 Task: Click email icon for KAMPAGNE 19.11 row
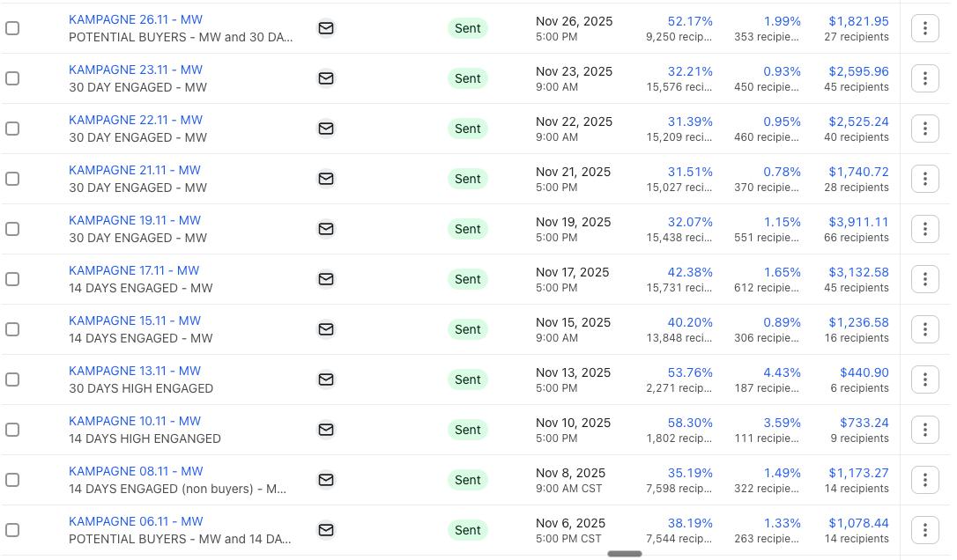pyautogui.click(x=326, y=229)
